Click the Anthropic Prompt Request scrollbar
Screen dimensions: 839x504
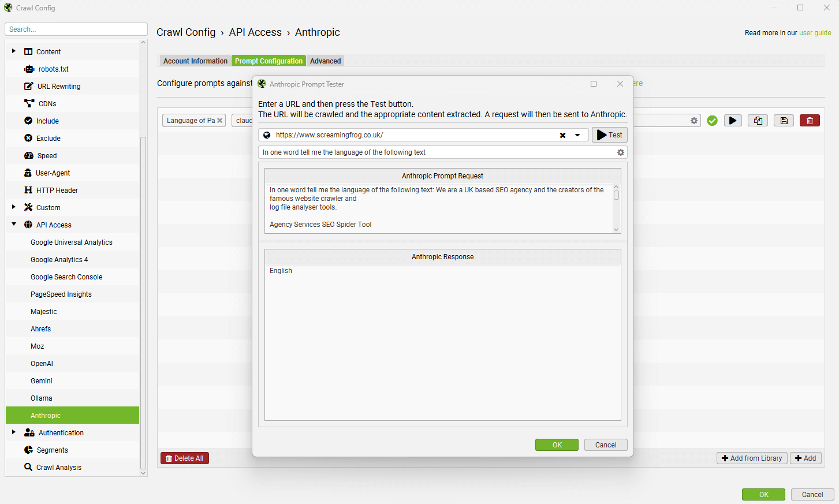[x=616, y=196]
